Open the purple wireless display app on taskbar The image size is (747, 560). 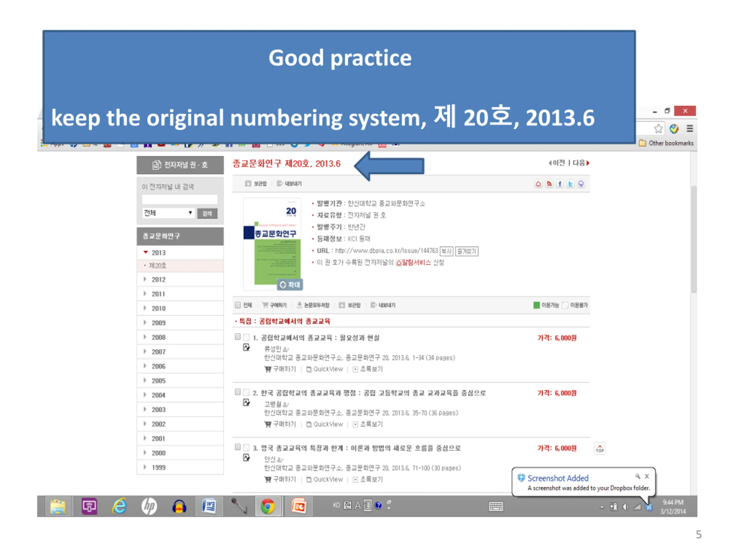point(89,506)
